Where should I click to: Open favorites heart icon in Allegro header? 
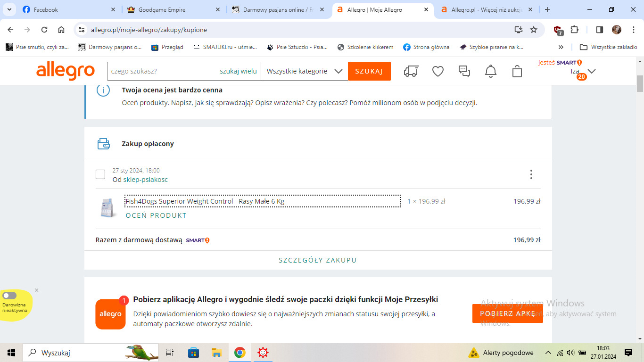438,71
